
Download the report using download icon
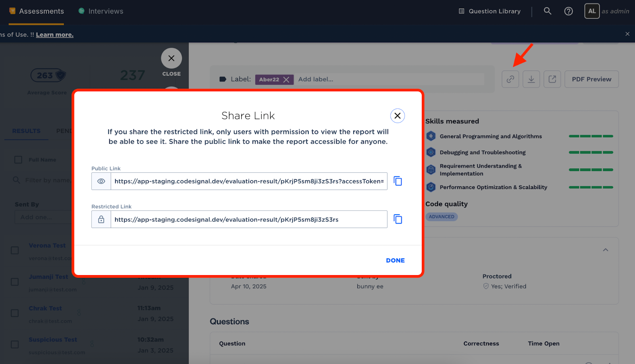pyautogui.click(x=531, y=79)
